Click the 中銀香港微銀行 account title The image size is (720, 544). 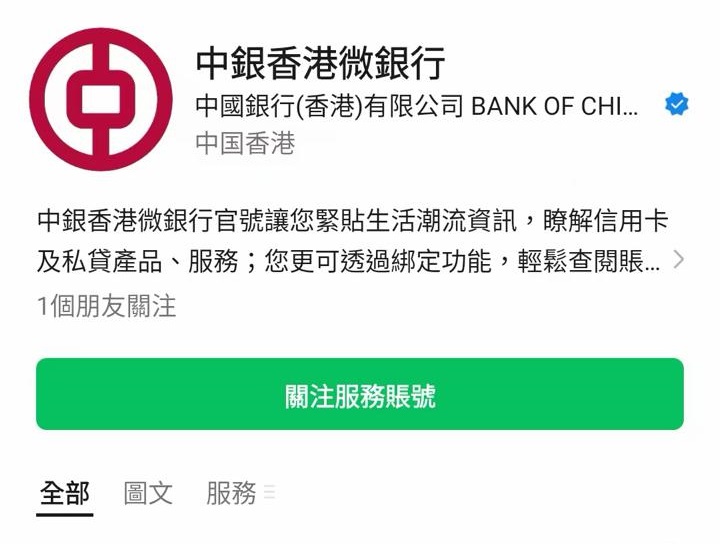(321, 63)
